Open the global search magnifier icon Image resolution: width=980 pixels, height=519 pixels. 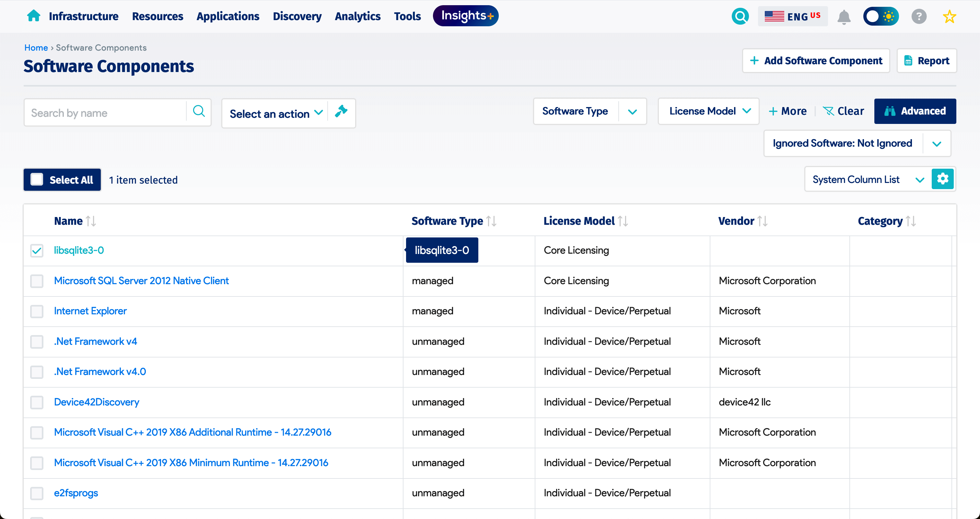tap(740, 16)
